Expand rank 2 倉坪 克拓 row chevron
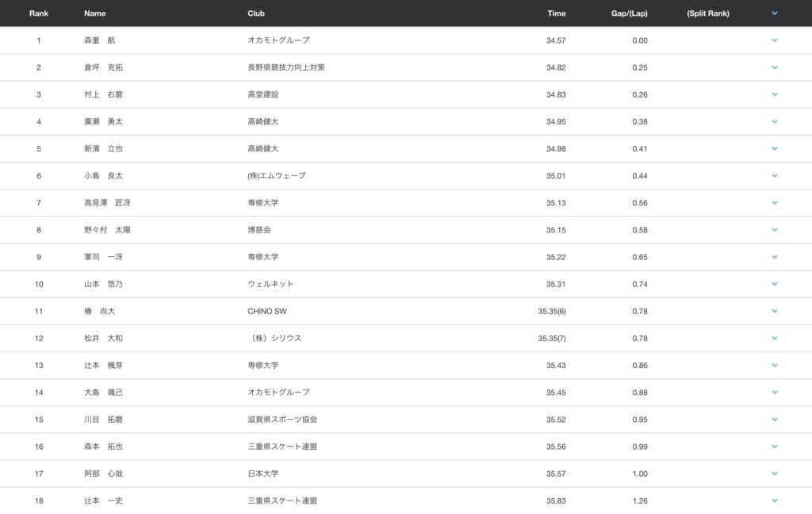This screenshot has width=812, height=514. point(774,67)
